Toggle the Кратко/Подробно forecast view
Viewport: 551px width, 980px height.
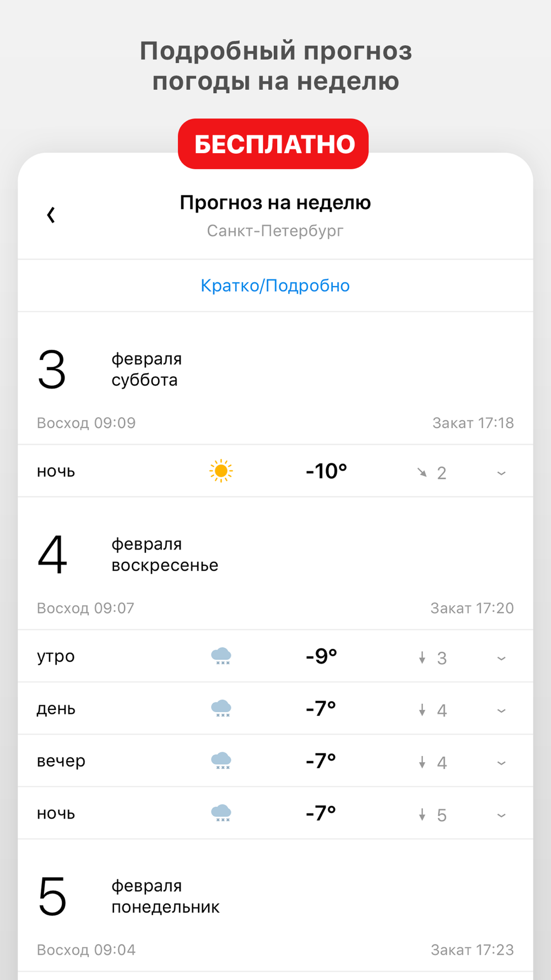tap(275, 286)
